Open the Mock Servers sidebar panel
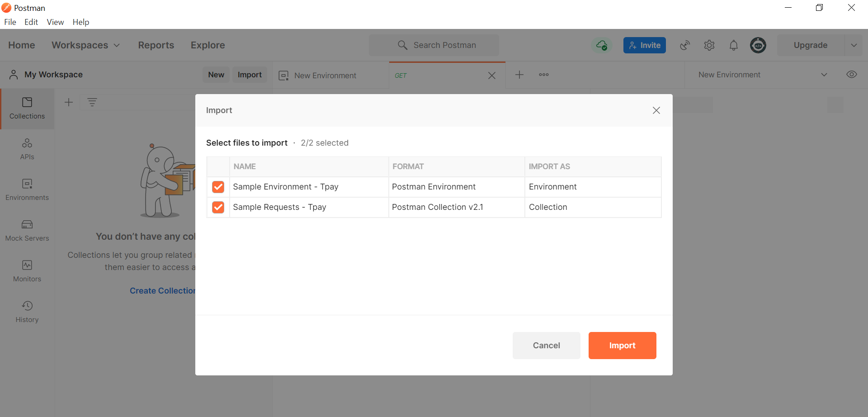Viewport: 868px width, 417px height. point(27,231)
